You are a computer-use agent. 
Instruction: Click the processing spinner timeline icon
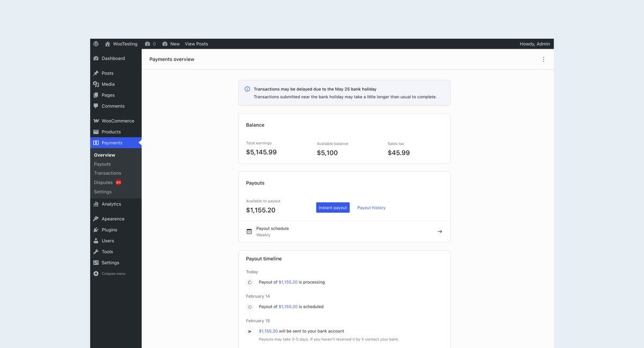coord(250,282)
